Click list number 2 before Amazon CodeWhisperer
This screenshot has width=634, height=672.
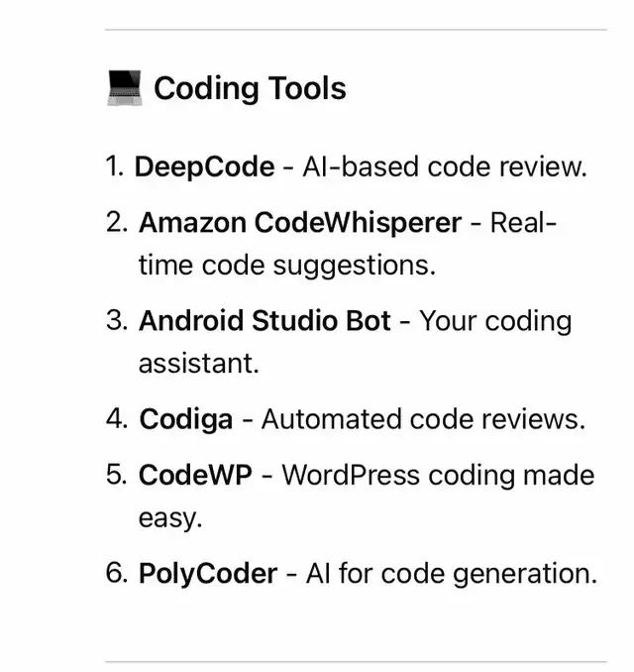pyautogui.click(x=117, y=223)
